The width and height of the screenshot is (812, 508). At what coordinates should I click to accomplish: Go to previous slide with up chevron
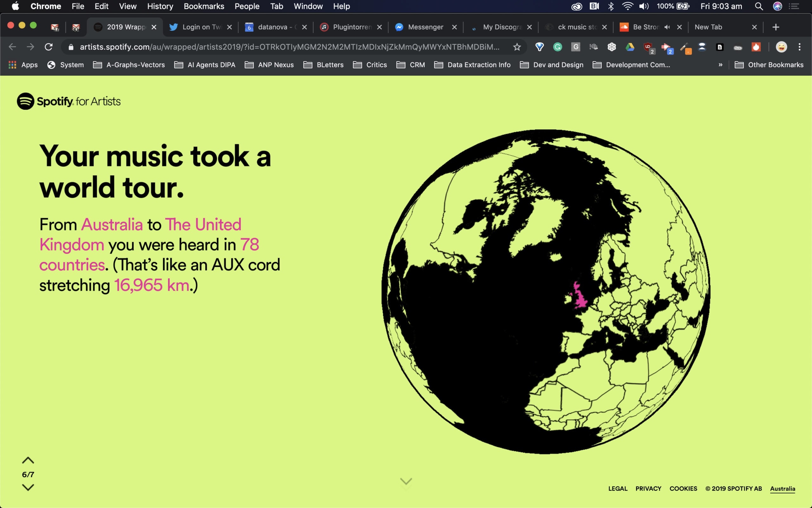(x=28, y=460)
